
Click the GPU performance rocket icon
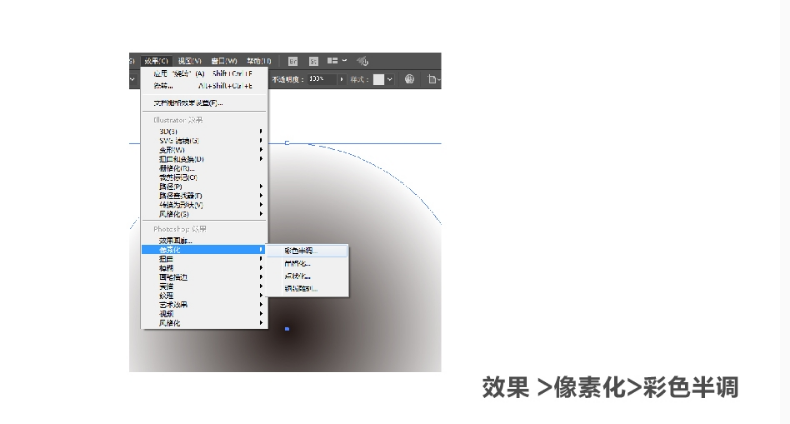click(x=363, y=61)
